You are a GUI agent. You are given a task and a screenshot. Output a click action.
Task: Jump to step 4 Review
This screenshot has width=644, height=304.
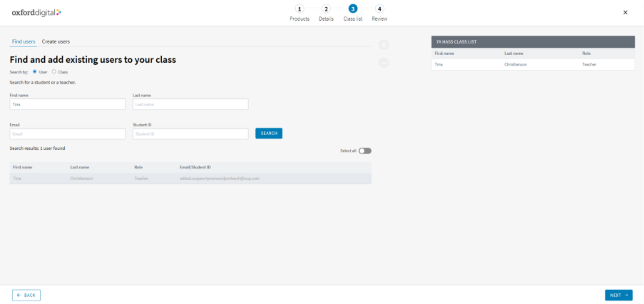379,9
